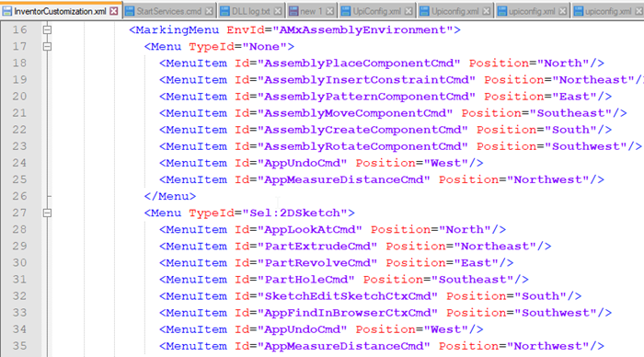The image size is (644, 357).
Task: Click line number 35 in margin
Action: pyautogui.click(x=19, y=346)
